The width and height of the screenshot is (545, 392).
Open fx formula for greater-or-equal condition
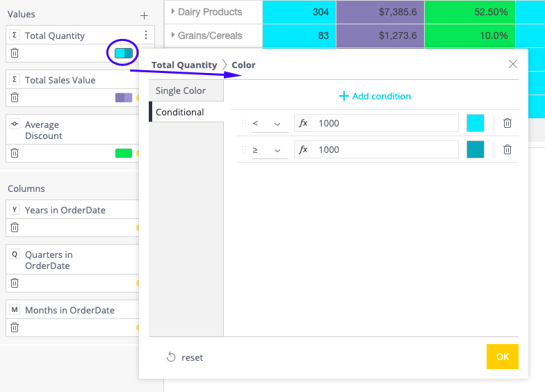303,149
